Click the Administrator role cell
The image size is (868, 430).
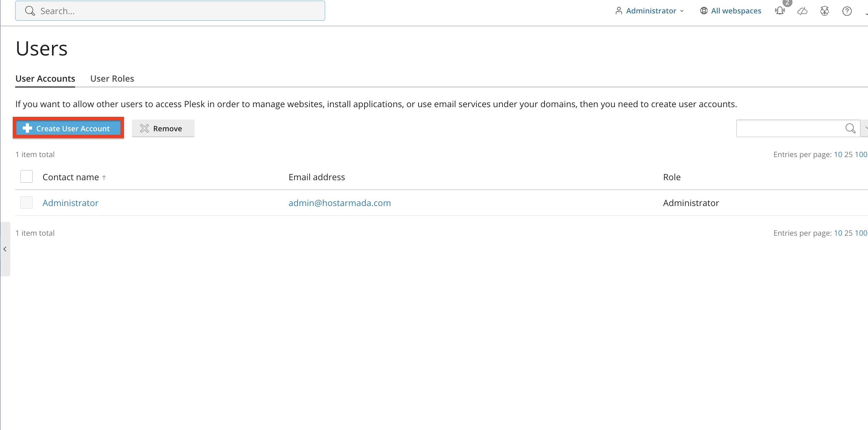click(691, 203)
